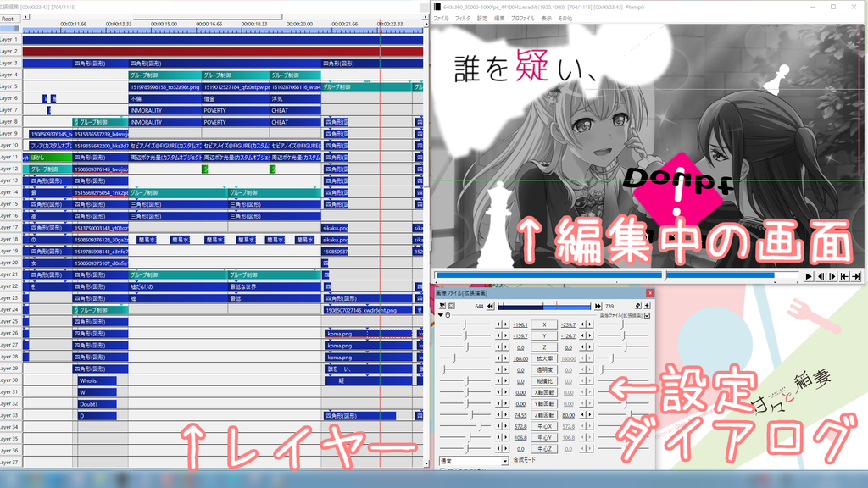868x488 pixels.
Task: Click frame-area icon beside the camera icon
Action: [452, 306]
